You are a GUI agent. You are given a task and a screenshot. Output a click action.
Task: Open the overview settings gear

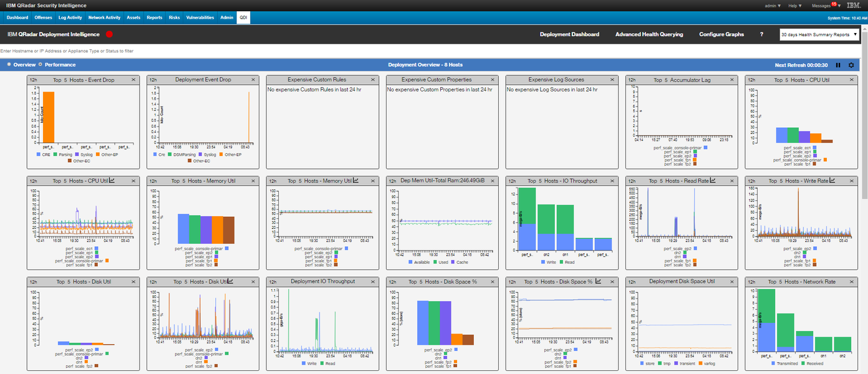[851, 65]
